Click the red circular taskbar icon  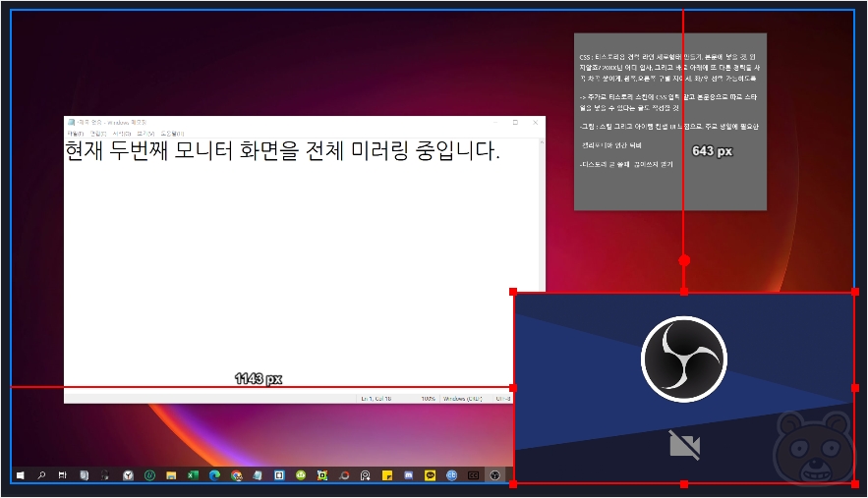pyautogui.click(x=344, y=475)
